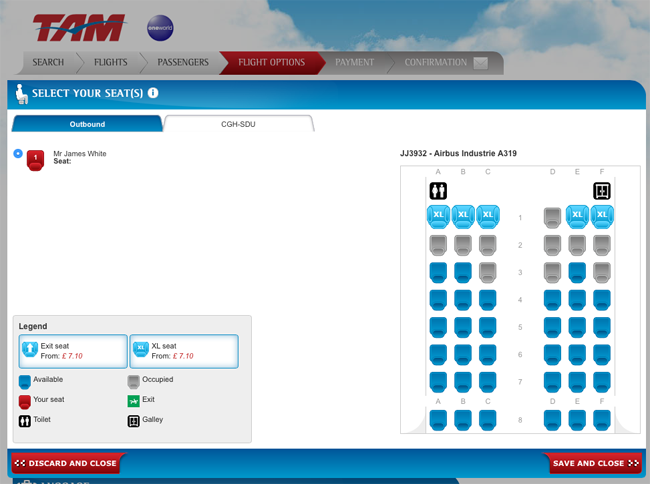The width and height of the screenshot is (650, 484).
Task: Click the TAM airline logo
Action: tap(80, 28)
